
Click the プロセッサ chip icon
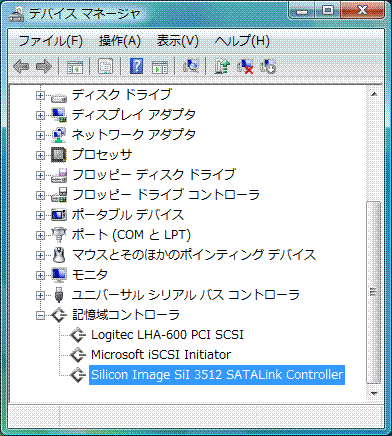click(x=59, y=155)
